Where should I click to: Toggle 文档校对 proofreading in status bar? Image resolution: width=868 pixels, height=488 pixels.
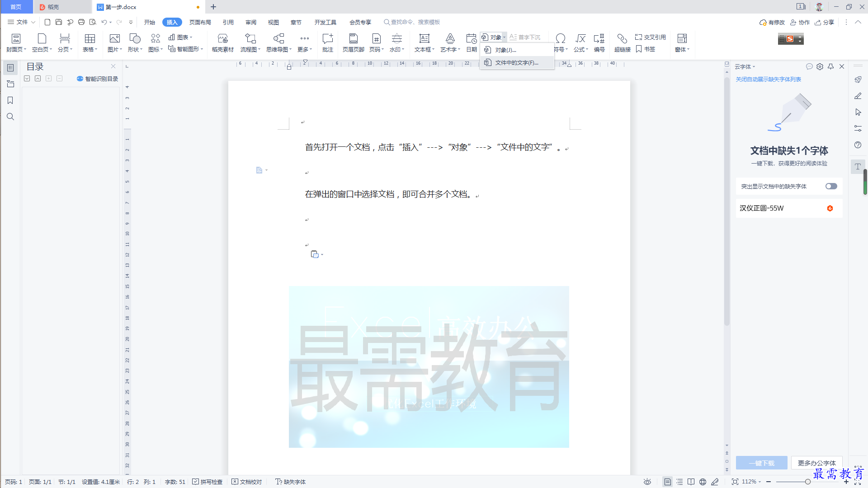247,482
